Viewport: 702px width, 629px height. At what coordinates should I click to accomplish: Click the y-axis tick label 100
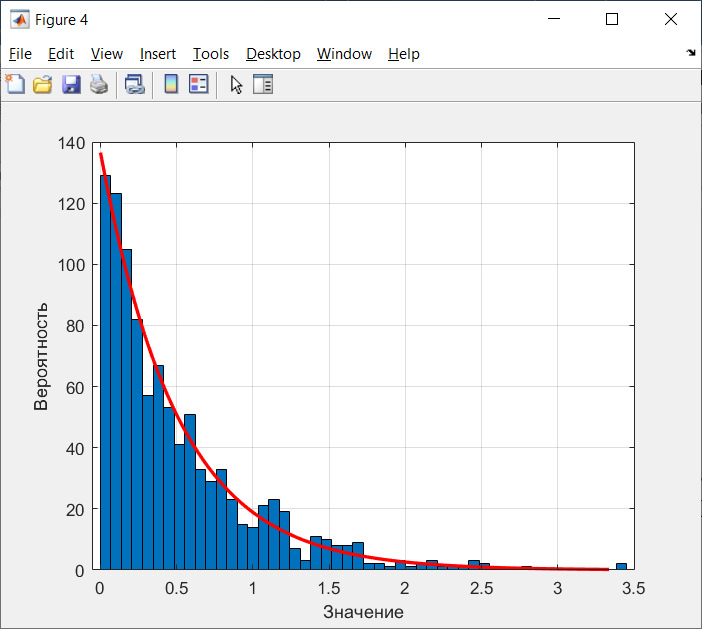click(71, 265)
